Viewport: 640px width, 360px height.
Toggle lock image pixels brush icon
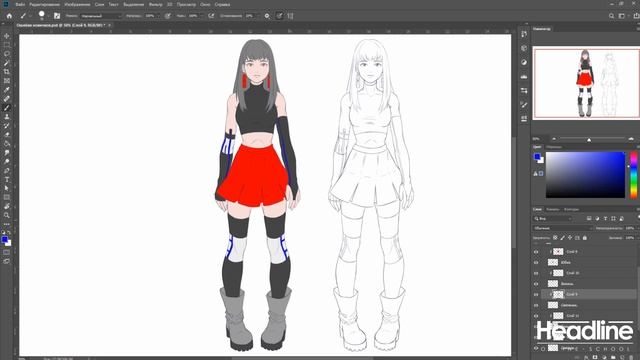(x=562, y=238)
